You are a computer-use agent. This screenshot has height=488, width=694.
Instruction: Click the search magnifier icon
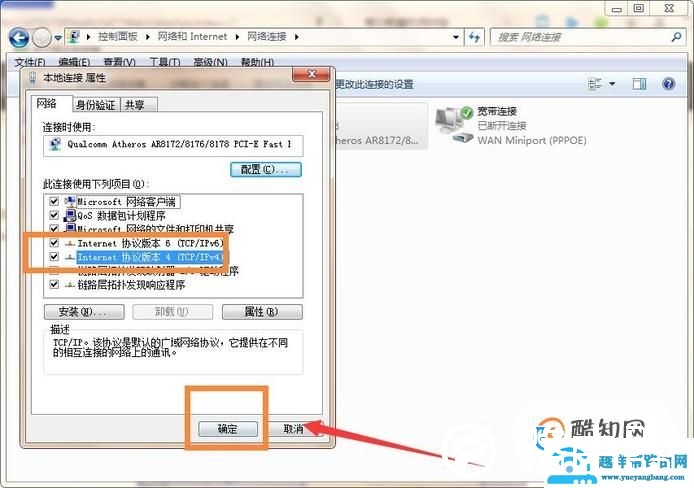tap(676, 37)
